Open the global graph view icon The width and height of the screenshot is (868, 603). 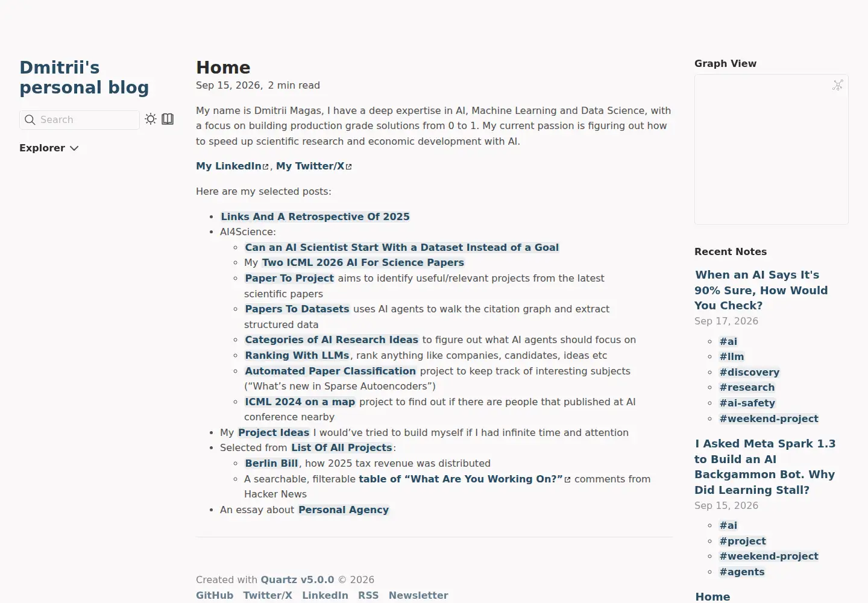pyautogui.click(x=838, y=85)
